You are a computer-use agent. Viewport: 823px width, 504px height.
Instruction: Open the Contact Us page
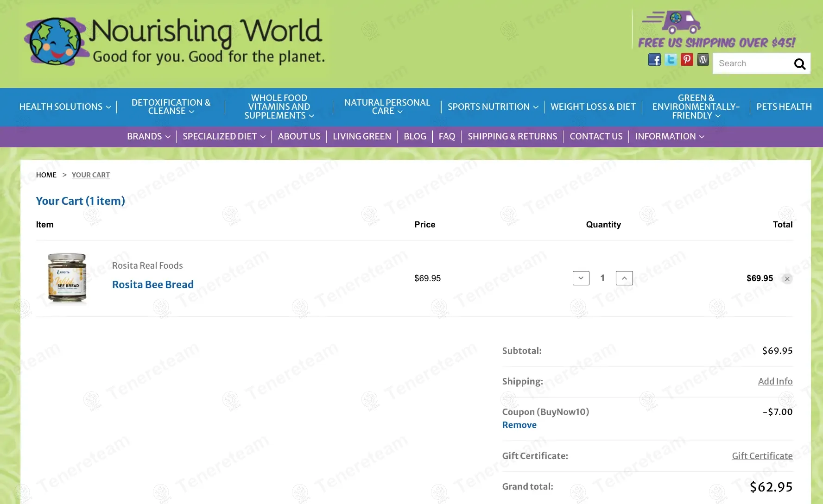click(596, 136)
